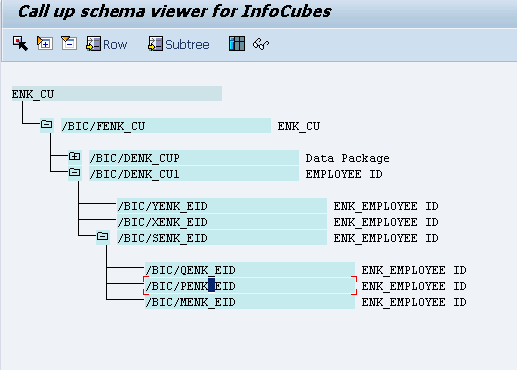517x370 pixels.
Task: Select the ENK_CU root node
Action: [x=117, y=94]
